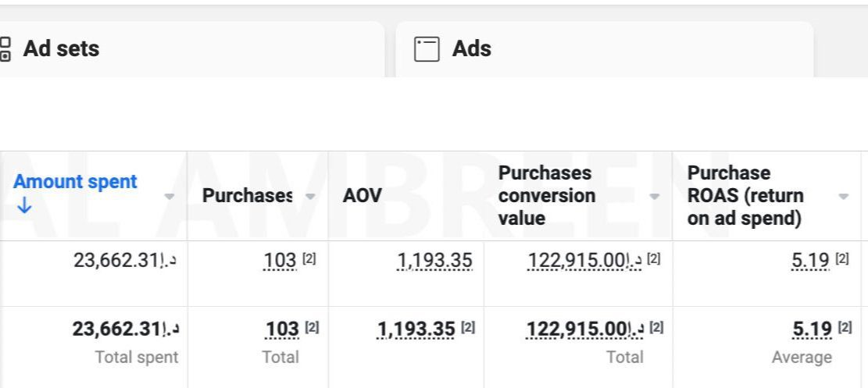Screen dimensions: 868x388
Task: Sort by the Amount spent column header
Action: [75, 182]
